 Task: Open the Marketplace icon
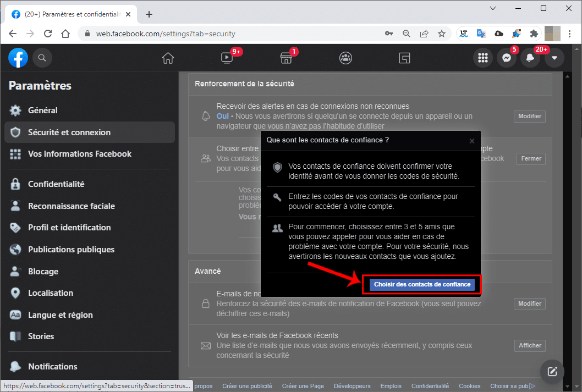[286, 58]
